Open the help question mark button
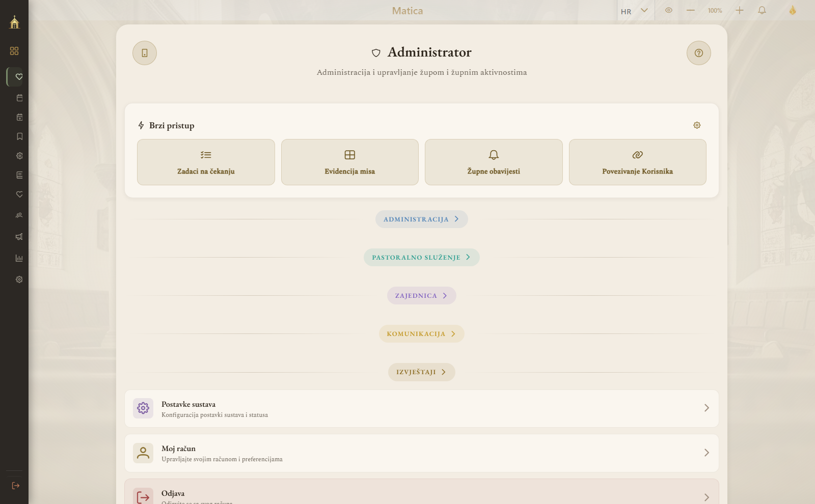 [699, 53]
